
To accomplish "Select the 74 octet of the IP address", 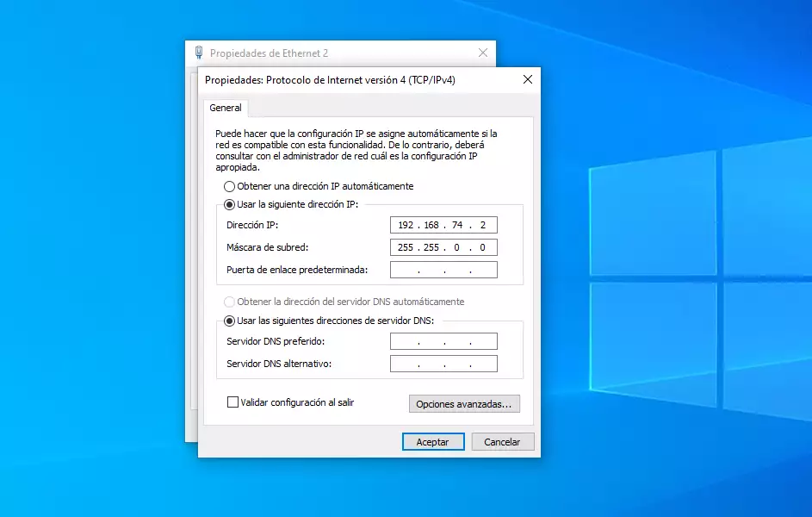I will point(456,225).
